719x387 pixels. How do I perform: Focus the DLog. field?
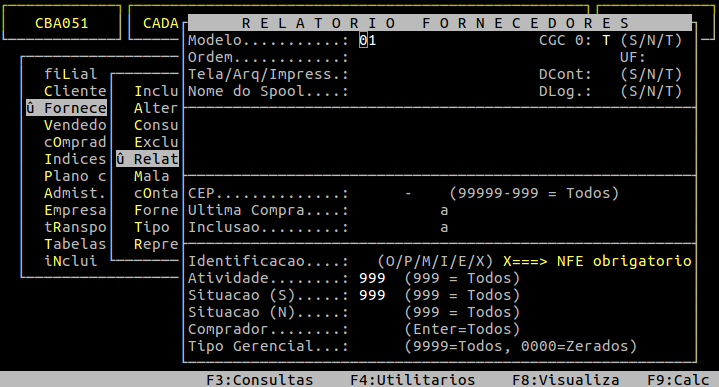606,91
